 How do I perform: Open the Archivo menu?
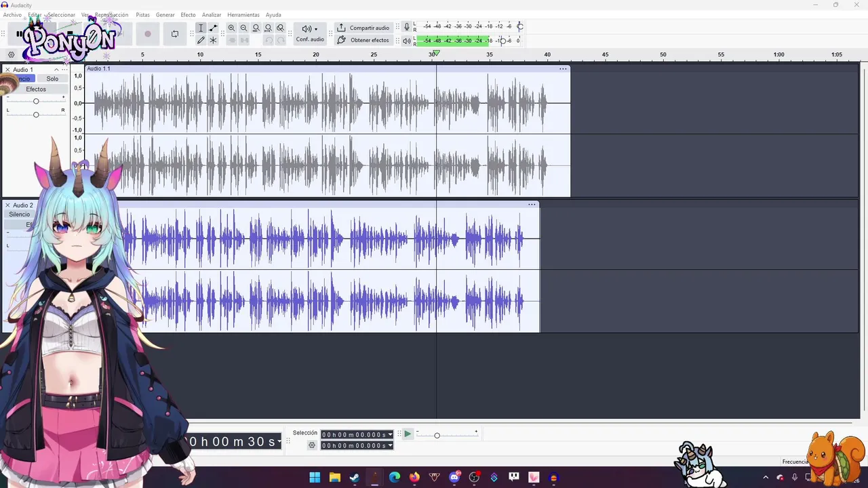[x=12, y=15]
